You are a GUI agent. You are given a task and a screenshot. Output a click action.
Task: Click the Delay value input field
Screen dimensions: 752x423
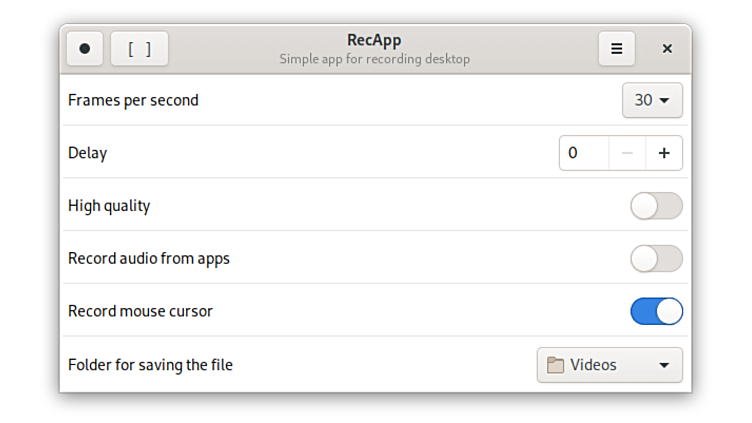coord(584,153)
